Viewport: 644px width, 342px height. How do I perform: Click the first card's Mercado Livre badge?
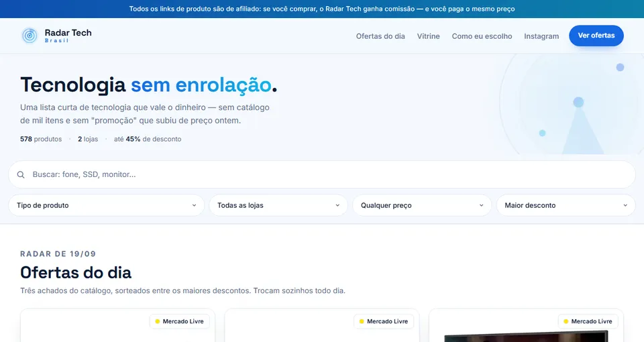coord(180,321)
